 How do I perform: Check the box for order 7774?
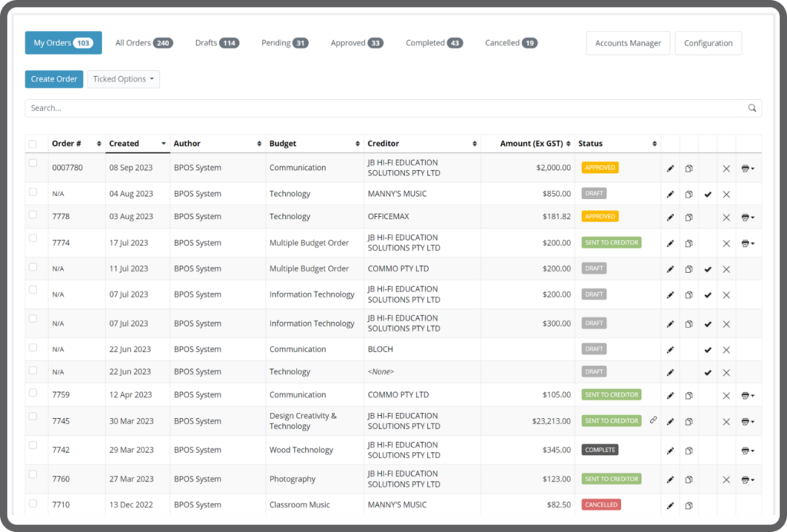32,238
